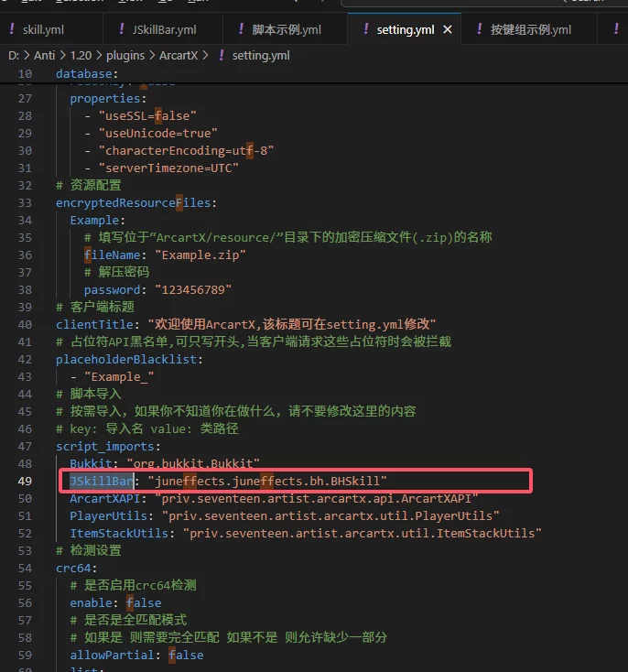
Task: Click the ArcartXAPI key on line 50
Action: (105, 499)
